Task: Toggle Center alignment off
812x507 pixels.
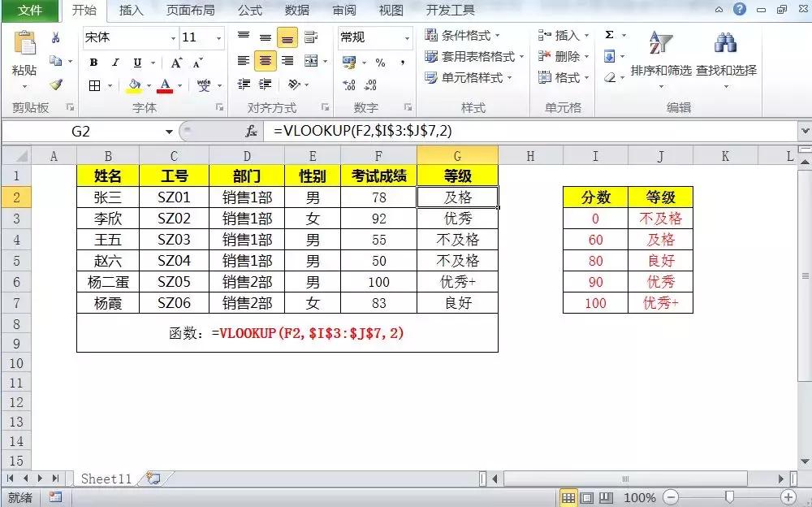Action: point(265,62)
